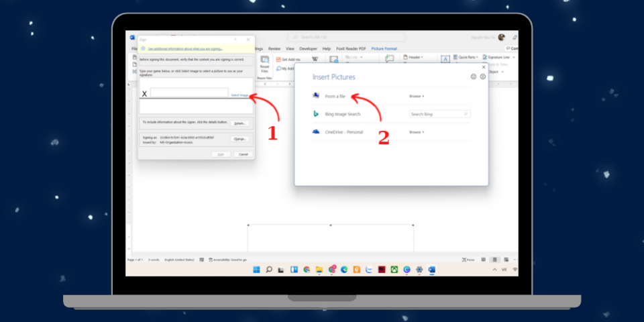Click the Word icon in the taskbar
This screenshot has height=322, width=644.
pyautogui.click(x=431, y=270)
